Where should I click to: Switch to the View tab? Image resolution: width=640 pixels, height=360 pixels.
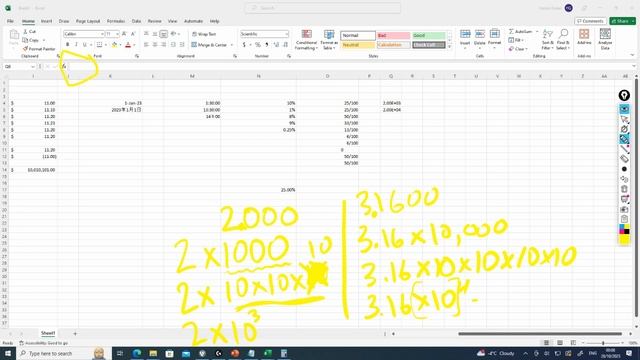click(x=173, y=21)
